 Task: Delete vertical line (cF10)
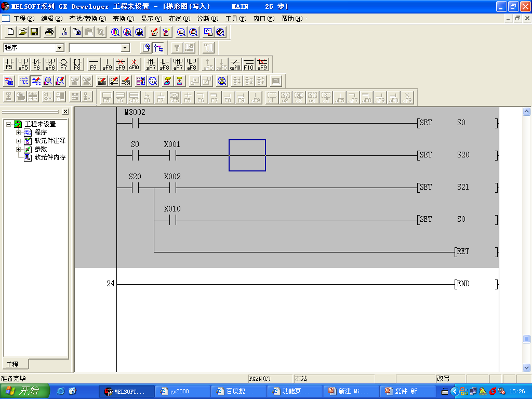134,64
